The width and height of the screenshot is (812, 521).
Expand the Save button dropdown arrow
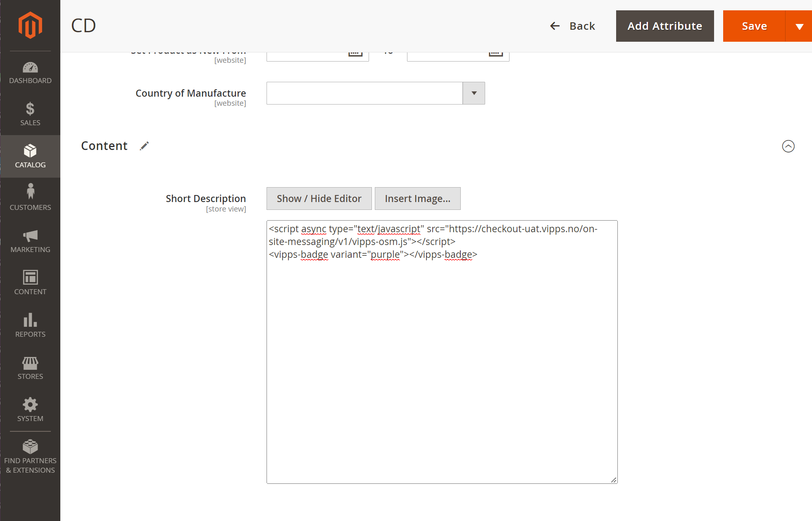799,26
